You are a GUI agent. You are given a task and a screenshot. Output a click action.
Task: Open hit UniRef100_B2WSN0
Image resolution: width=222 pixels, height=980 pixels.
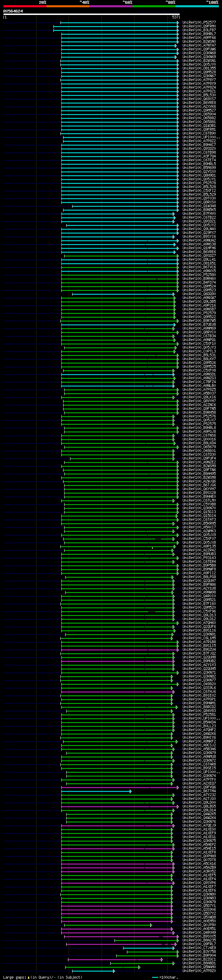(x=199, y=41)
